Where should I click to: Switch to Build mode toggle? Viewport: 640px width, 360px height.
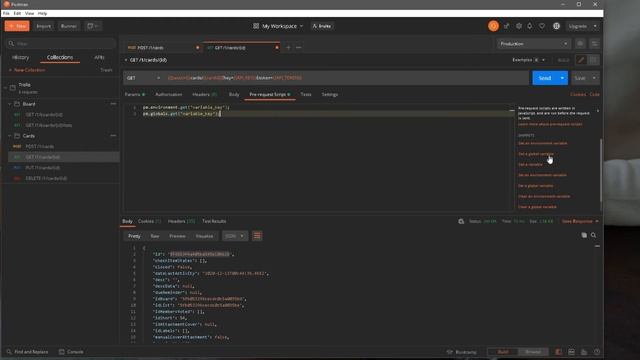click(502, 352)
